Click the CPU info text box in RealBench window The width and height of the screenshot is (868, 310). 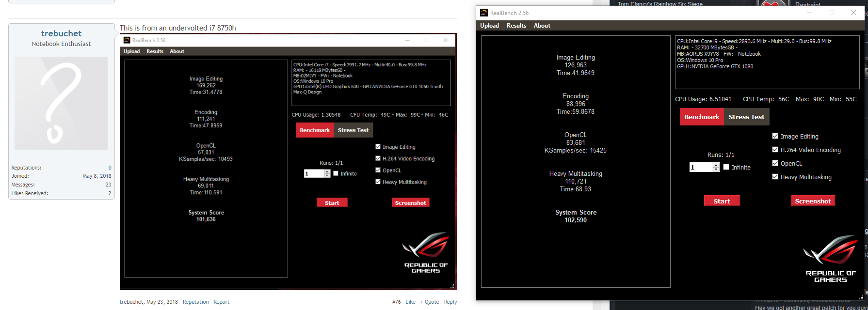767,62
